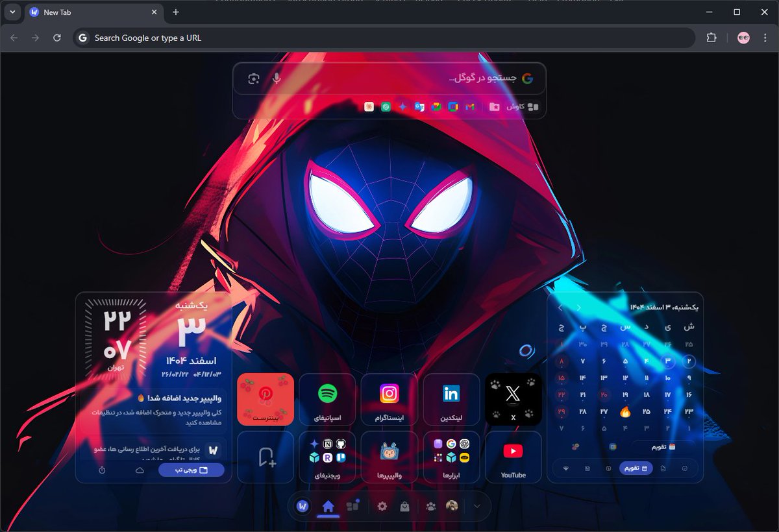Switch to the timer stopwatch tab
The image size is (779, 532).
[102, 470]
